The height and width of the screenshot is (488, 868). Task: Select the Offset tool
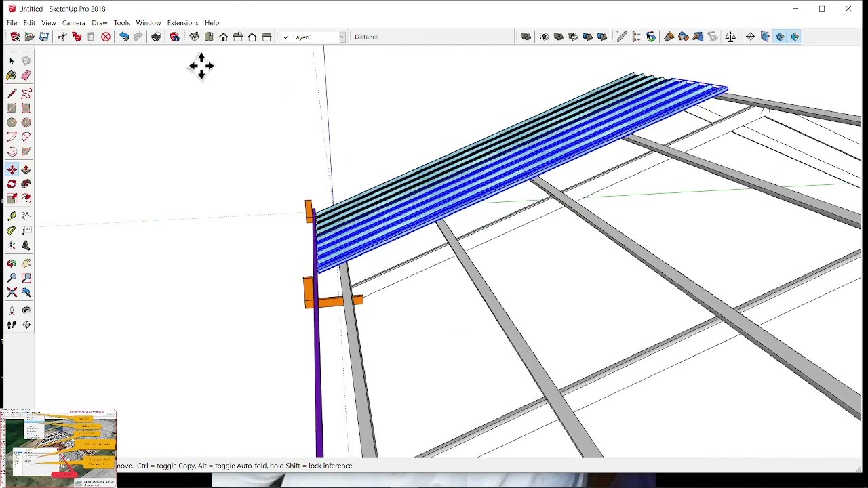26,199
